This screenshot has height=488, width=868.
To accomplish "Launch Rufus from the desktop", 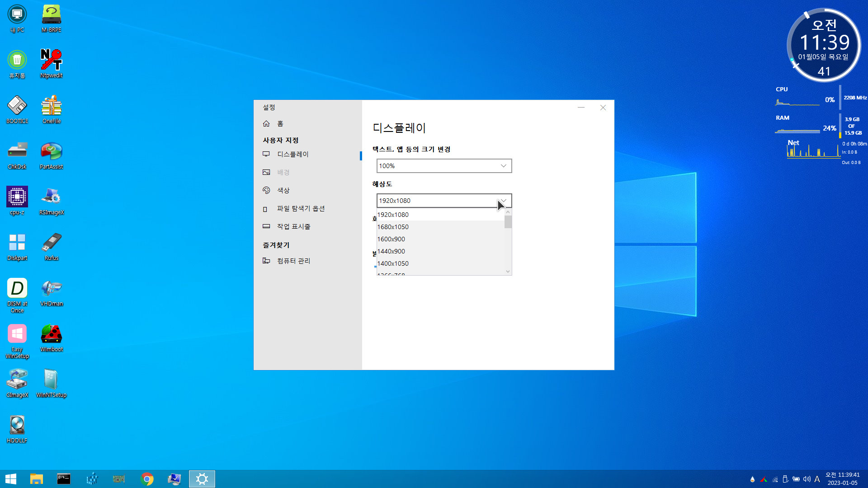I will click(52, 247).
